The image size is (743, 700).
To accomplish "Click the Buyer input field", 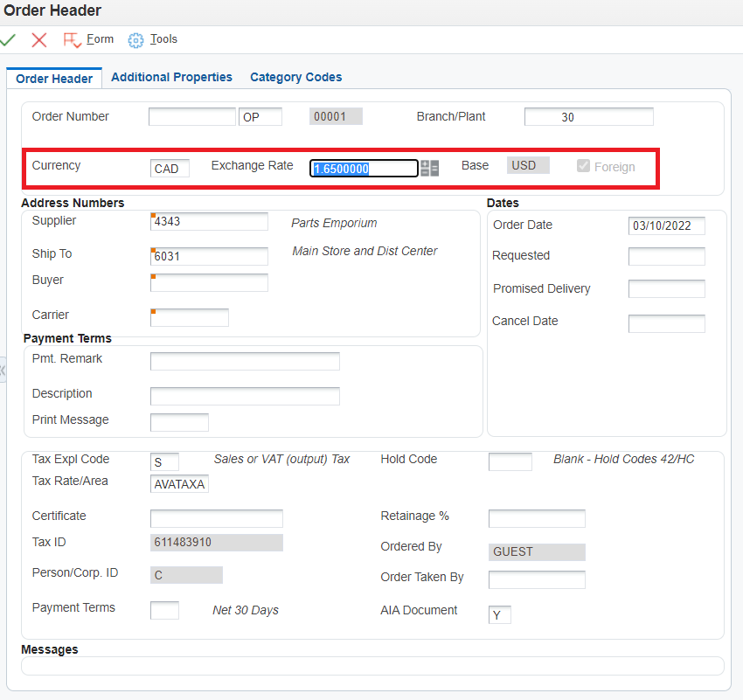I will tap(209, 283).
